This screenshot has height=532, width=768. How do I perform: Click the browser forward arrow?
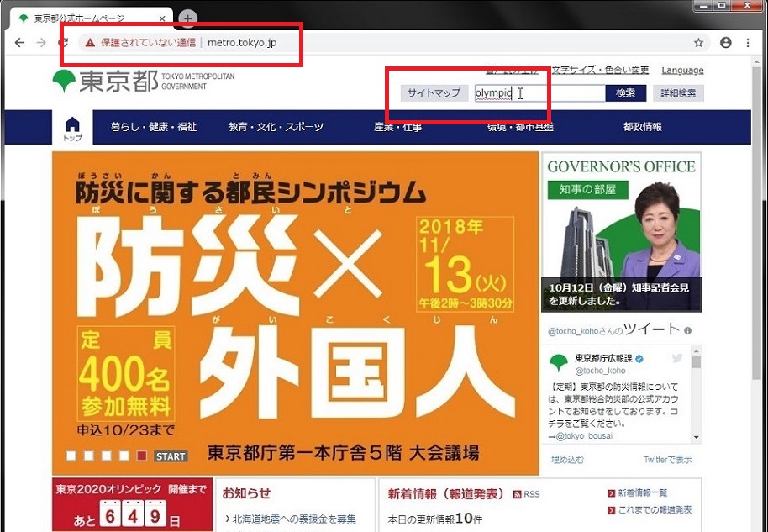click(x=41, y=43)
